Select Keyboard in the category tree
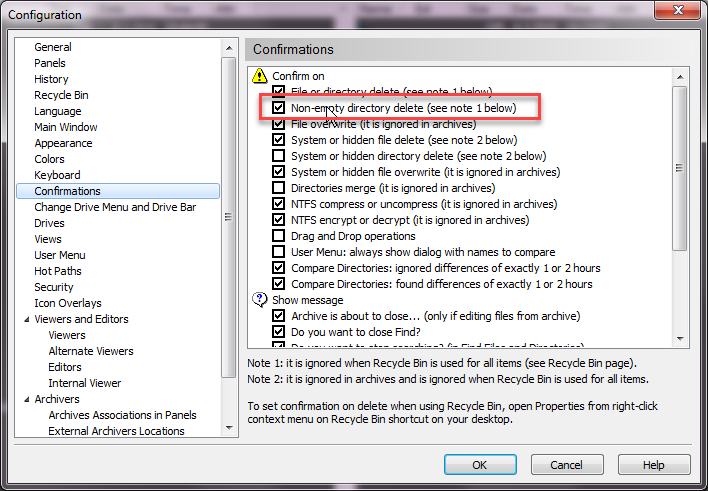The height and width of the screenshot is (491, 708). click(57, 175)
